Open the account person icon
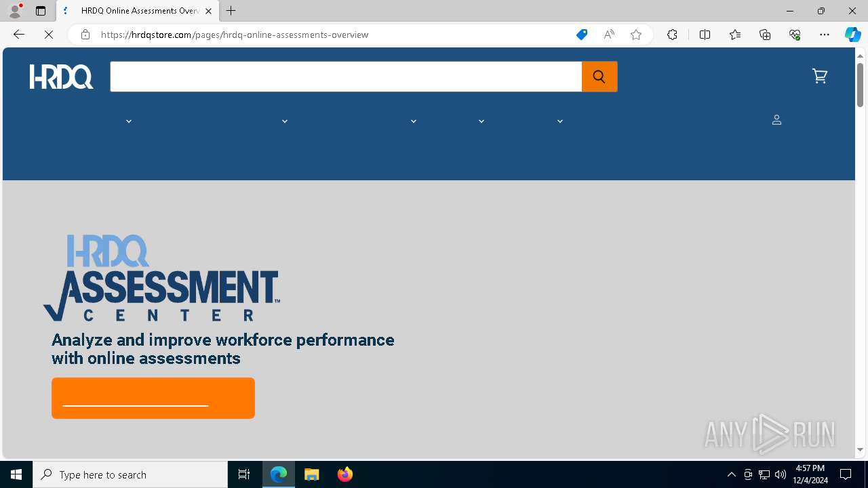The width and height of the screenshot is (868, 488). click(x=776, y=120)
